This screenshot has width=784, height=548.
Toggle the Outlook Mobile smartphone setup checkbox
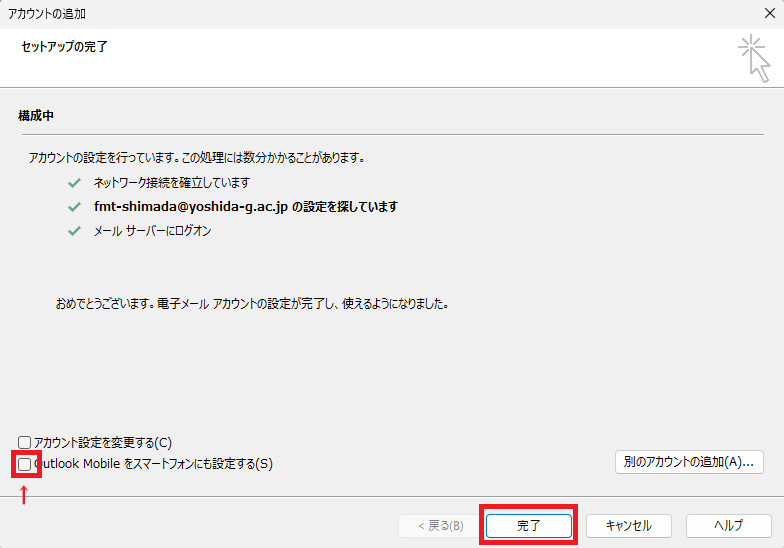pyautogui.click(x=25, y=464)
